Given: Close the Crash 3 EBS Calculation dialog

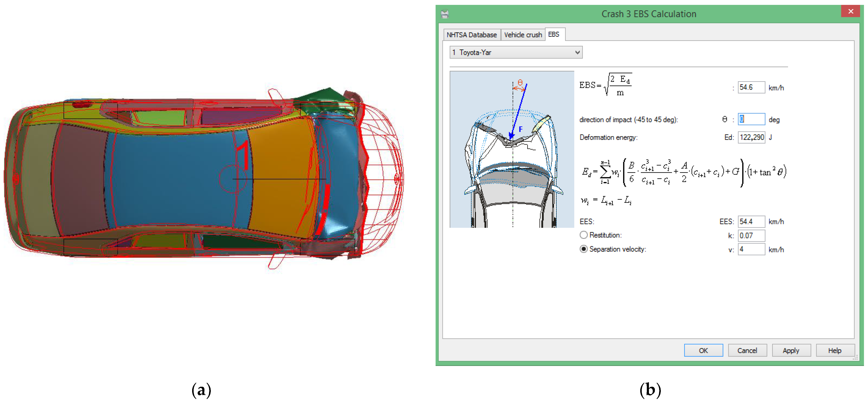Looking at the screenshot, I should (851, 11).
